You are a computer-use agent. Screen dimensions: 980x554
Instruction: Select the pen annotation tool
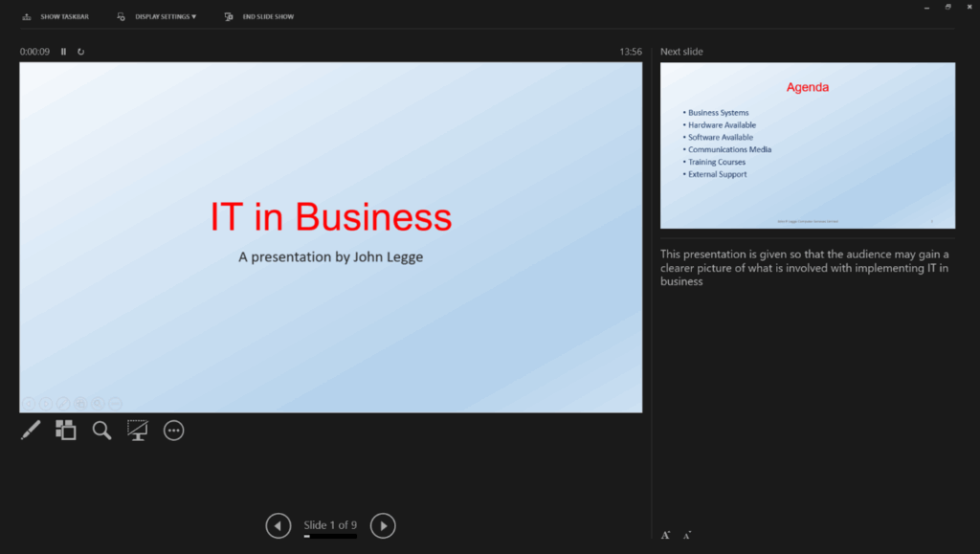point(29,430)
